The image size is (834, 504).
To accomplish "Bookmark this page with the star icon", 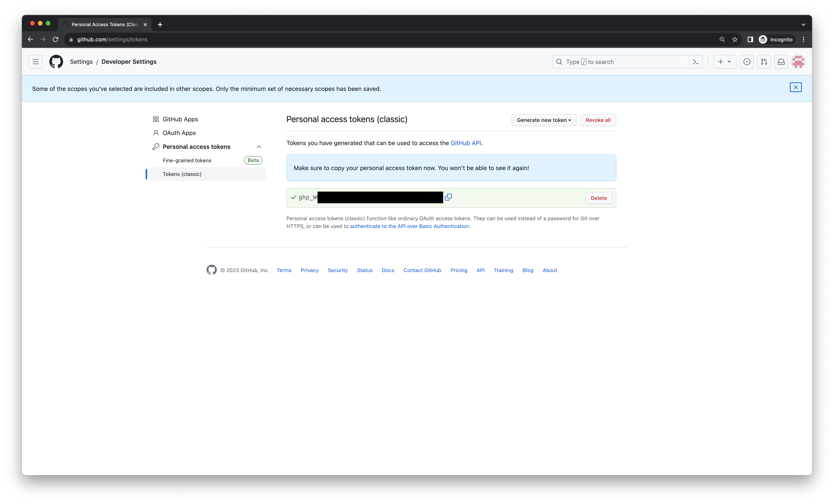I will [x=735, y=39].
